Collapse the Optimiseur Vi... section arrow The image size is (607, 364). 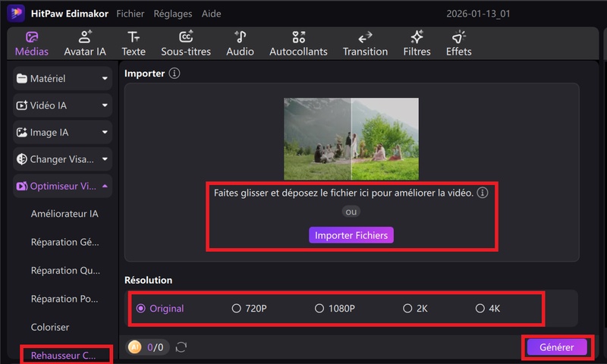105,186
